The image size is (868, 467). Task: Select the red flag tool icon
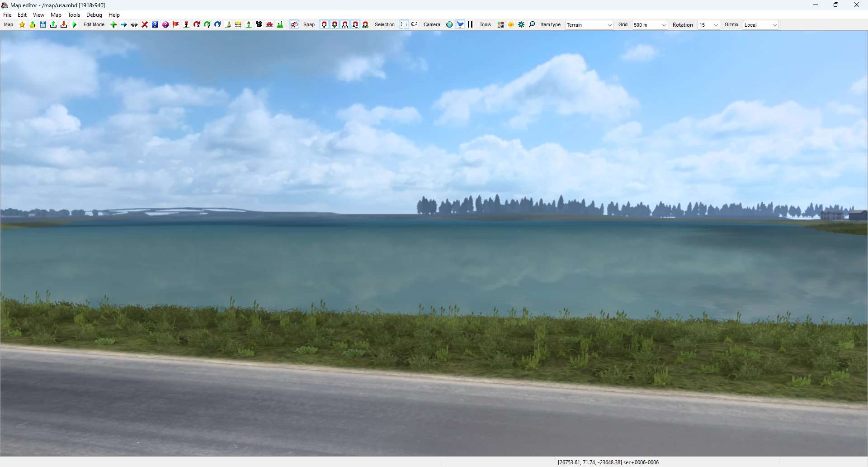176,25
